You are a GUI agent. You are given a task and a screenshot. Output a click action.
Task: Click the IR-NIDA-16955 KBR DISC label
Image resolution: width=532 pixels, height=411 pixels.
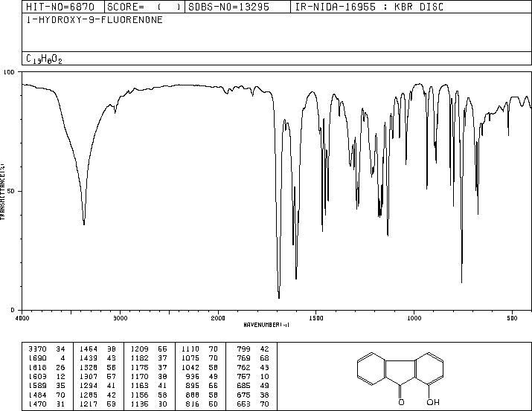(369, 7)
